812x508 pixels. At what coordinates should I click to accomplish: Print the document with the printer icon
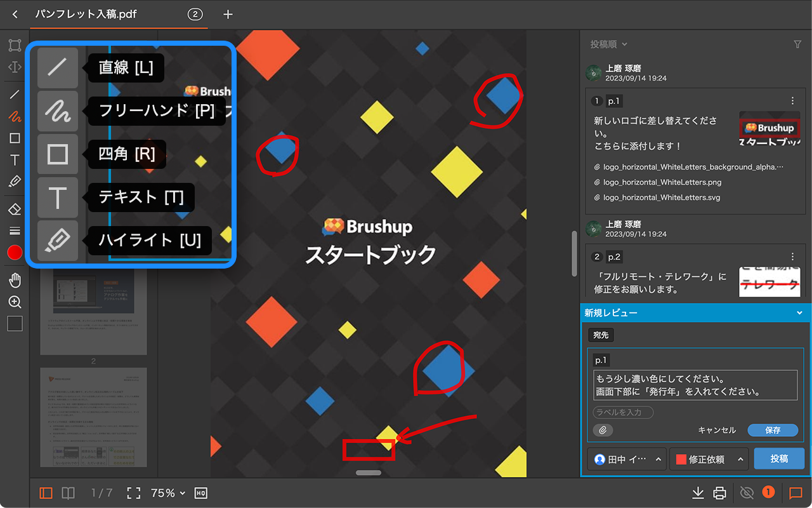coord(719,493)
